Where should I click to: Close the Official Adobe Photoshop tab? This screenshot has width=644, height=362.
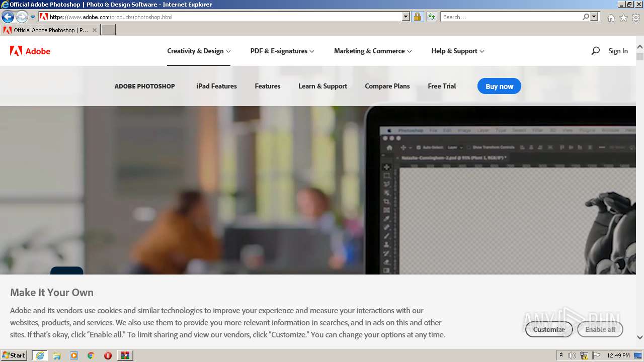tap(95, 30)
